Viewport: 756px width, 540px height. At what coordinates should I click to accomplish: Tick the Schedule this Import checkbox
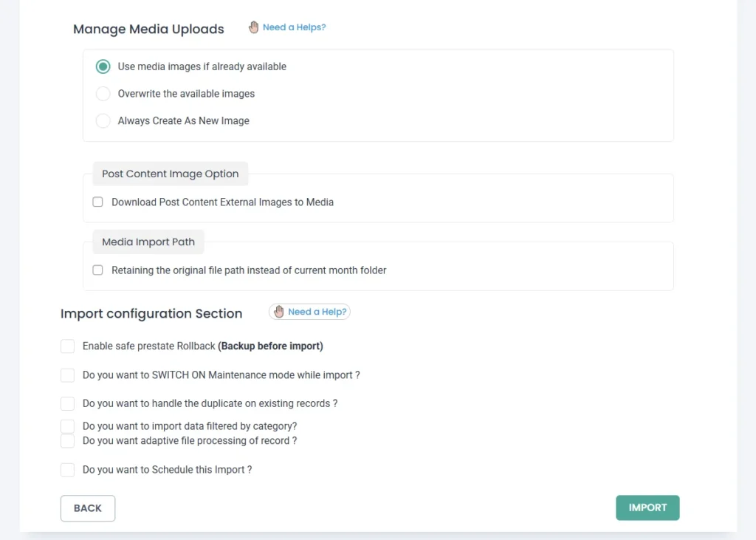pos(68,470)
